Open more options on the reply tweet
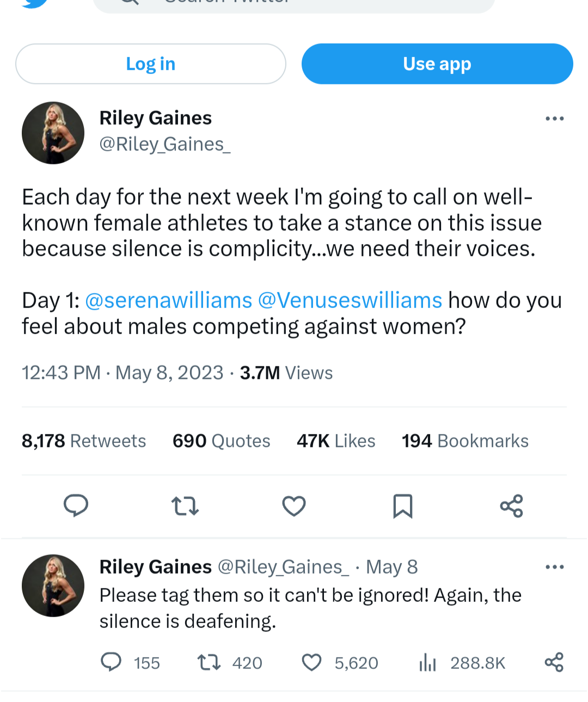588x702 pixels. point(554,567)
